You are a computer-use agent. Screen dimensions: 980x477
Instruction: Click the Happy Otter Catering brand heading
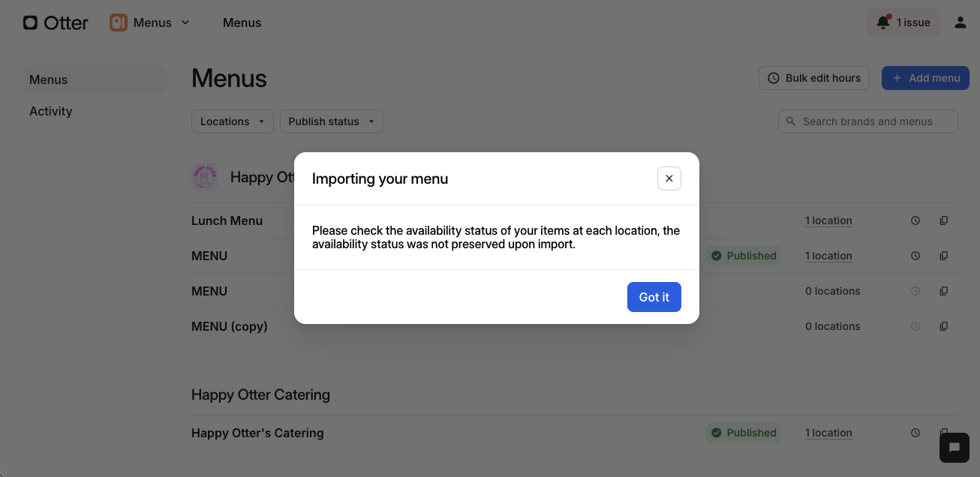[260, 394]
